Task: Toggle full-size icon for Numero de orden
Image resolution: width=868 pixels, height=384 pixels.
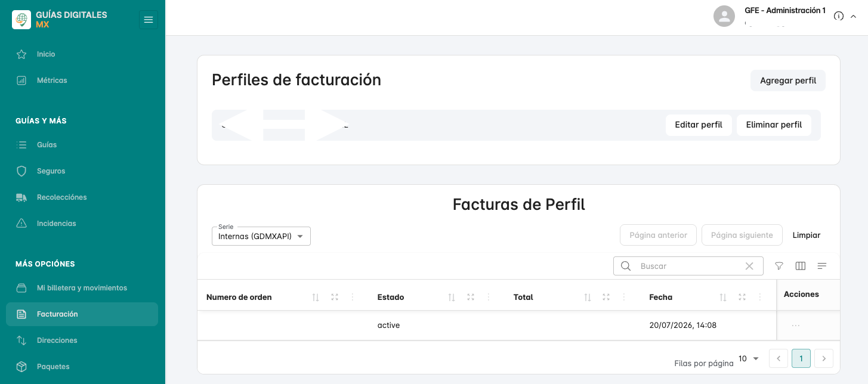Action: pyautogui.click(x=335, y=297)
